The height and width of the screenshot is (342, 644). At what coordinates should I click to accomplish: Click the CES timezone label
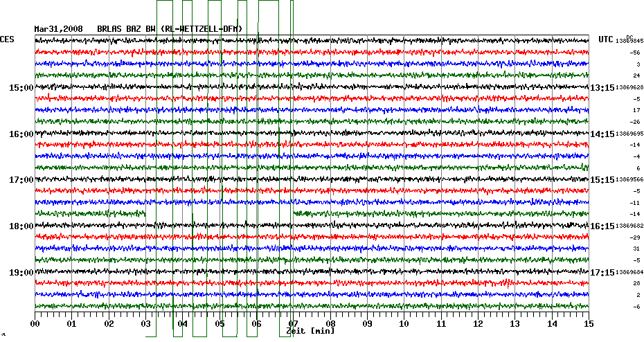click(7, 39)
